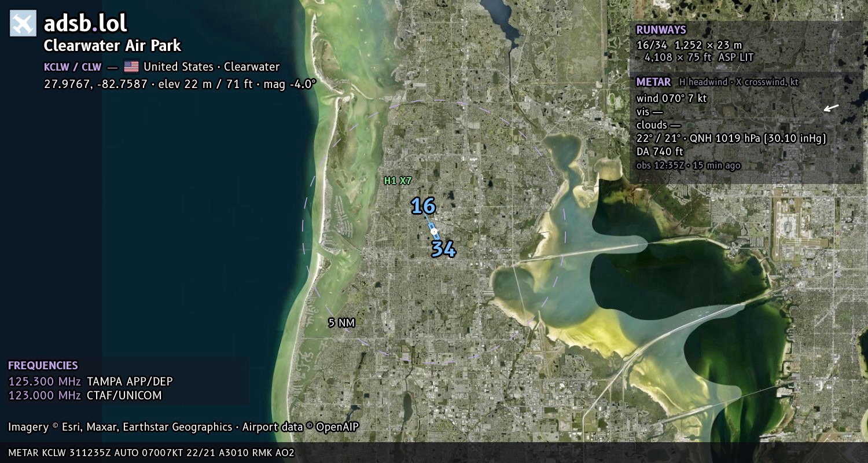The width and height of the screenshot is (868, 463).
Task: Click the wind 070° 7 kt reading
Action: coord(671,98)
